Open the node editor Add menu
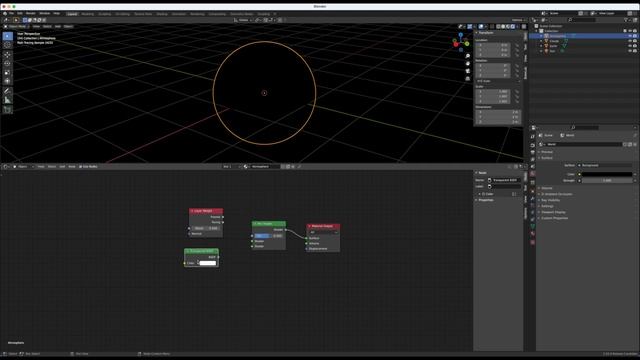Viewport: 640px width, 360px height. click(x=62, y=167)
